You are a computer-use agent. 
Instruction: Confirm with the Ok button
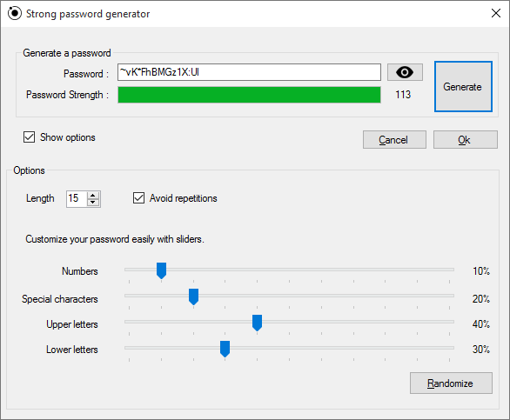(465, 140)
